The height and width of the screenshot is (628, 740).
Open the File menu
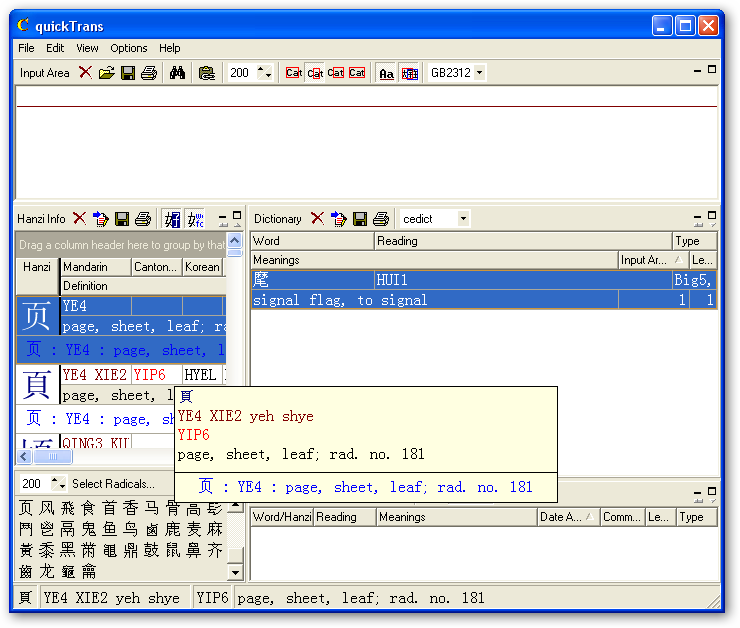coord(26,48)
